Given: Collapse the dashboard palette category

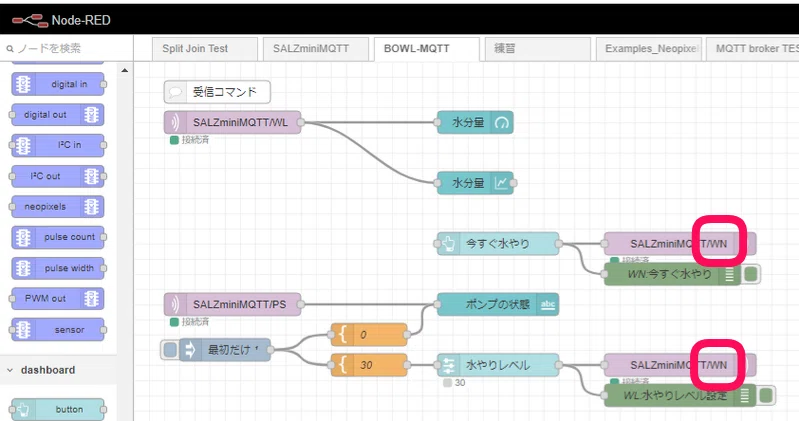Looking at the screenshot, I should pyautogui.click(x=10, y=370).
